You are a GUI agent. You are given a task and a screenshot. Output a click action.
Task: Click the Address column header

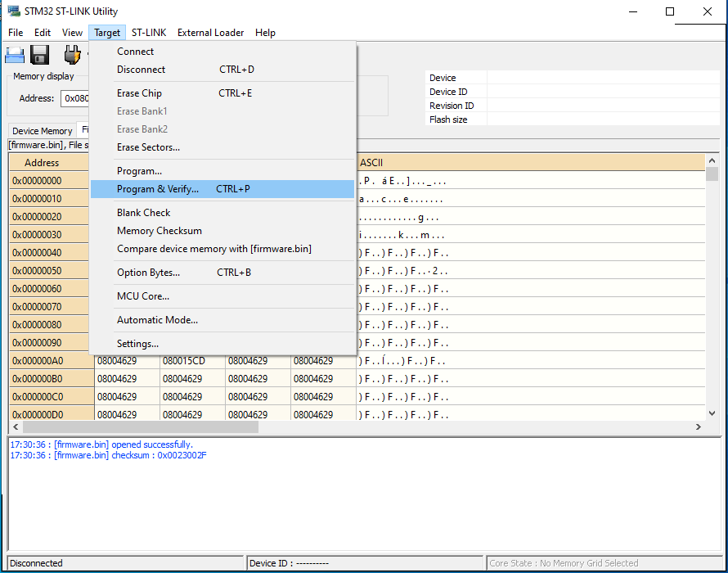click(49, 163)
